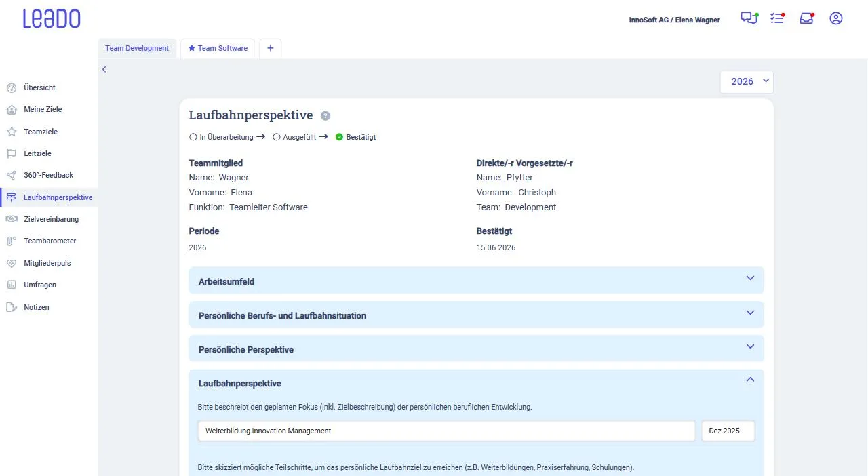Click the Teambarometer thermometer icon
The width and height of the screenshot is (868, 476).
click(12, 241)
